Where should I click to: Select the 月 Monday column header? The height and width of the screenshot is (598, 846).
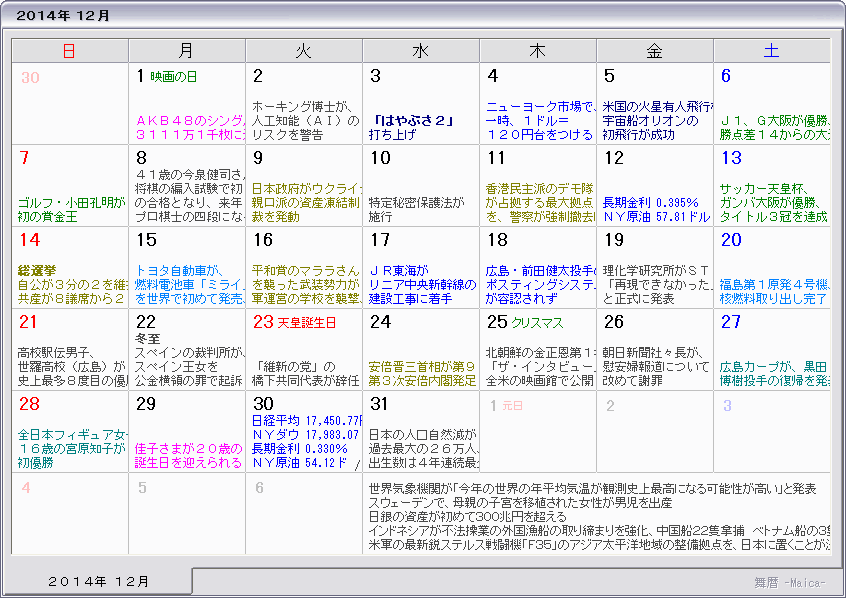(x=187, y=51)
